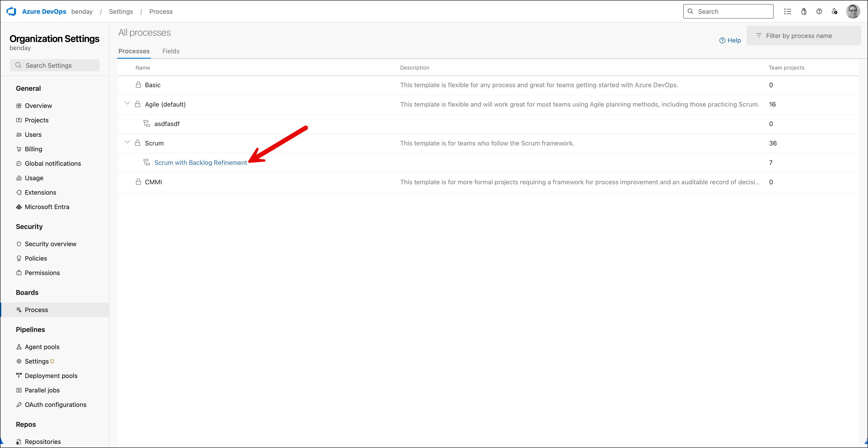
Task: Click the top Search box
Action: (728, 11)
